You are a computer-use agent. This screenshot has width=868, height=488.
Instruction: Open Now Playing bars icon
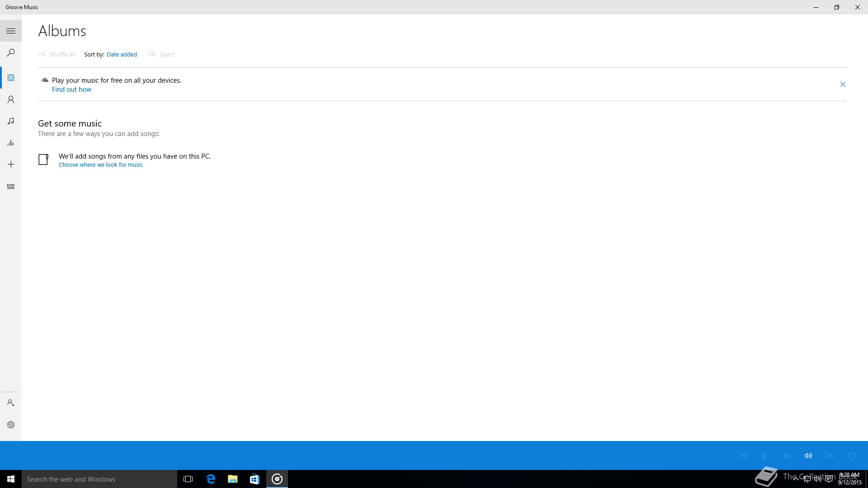pyautogui.click(x=11, y=143)
